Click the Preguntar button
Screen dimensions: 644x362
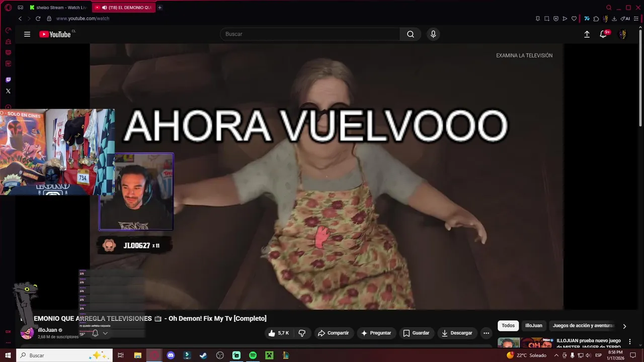tap(376, 333)
